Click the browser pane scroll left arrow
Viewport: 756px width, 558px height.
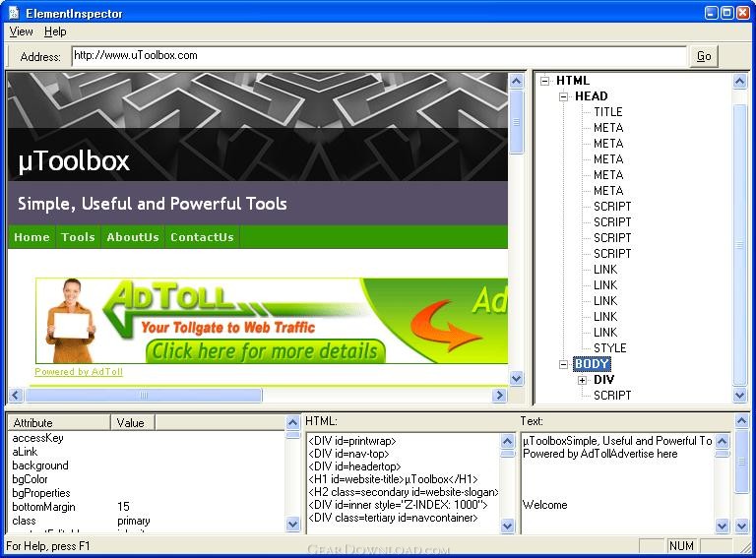click(16, 396)
